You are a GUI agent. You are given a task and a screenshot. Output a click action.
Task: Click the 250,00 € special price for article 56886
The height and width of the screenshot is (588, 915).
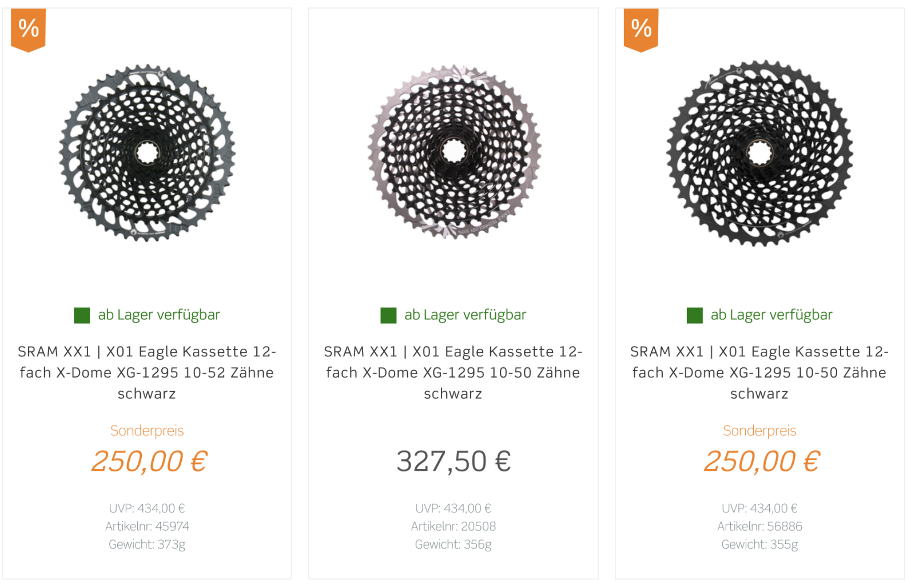point(761,462)
